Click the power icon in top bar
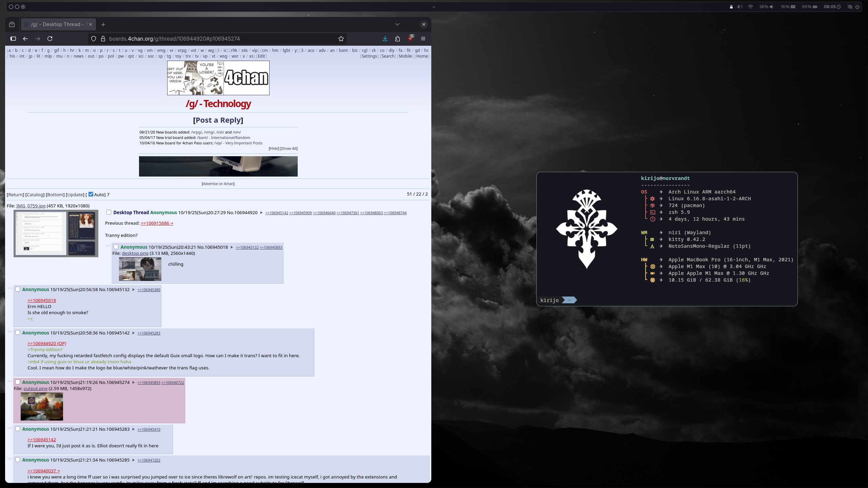The image size is (868, 488). click(857, 7)
